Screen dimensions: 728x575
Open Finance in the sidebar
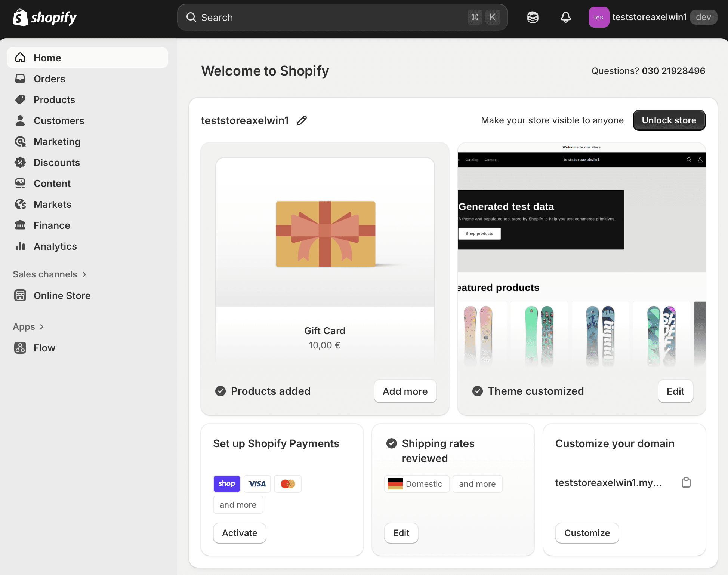[x=87, y=225]
